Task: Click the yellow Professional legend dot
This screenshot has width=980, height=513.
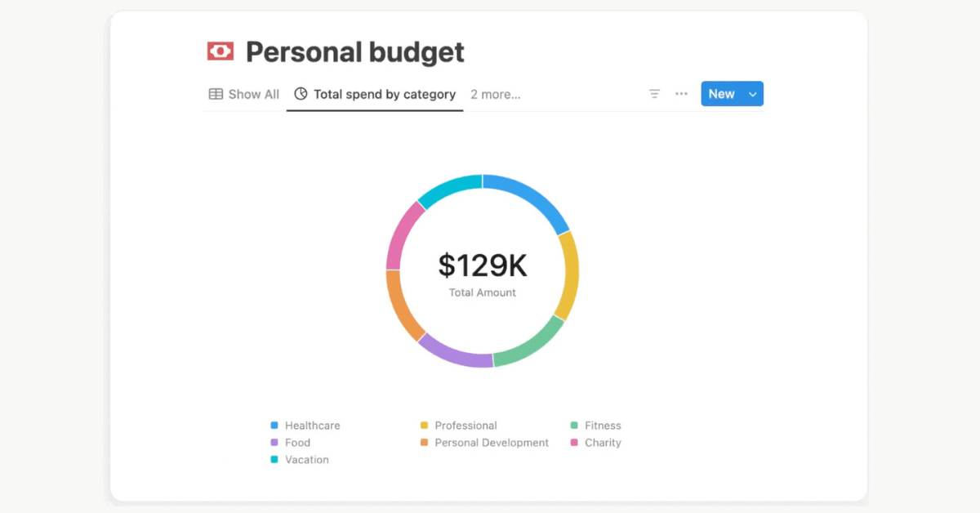Action: (425, 425)
